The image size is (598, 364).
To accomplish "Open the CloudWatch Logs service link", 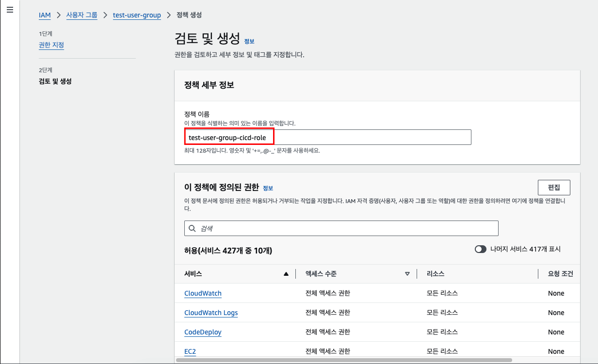I will pos(211,313).
